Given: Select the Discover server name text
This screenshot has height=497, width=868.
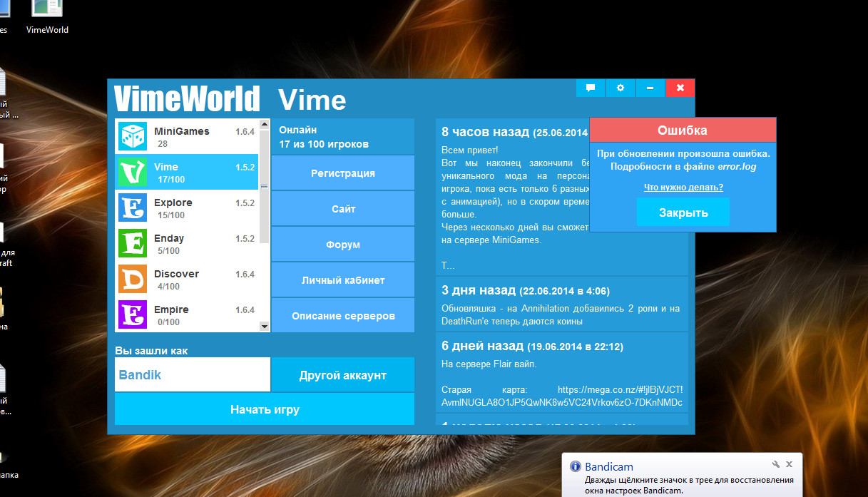Looking at the screenshot, I should pyautogui.click(x=177, y=274).
